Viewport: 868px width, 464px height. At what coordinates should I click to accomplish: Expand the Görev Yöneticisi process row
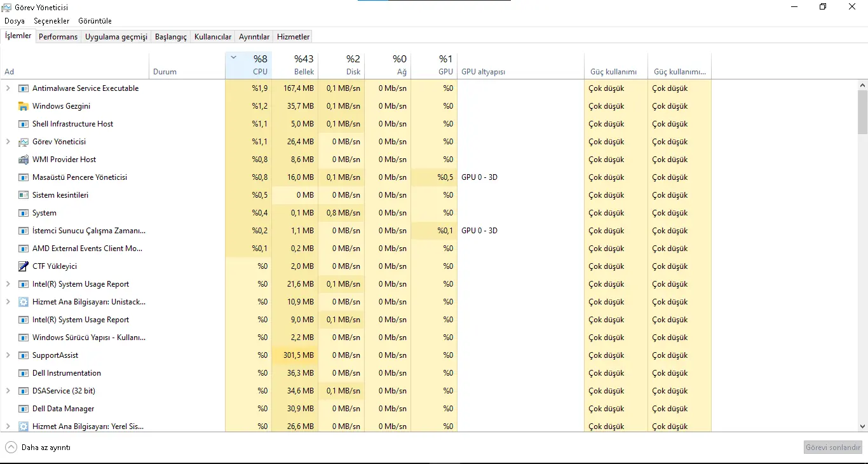tap(8, 142)
